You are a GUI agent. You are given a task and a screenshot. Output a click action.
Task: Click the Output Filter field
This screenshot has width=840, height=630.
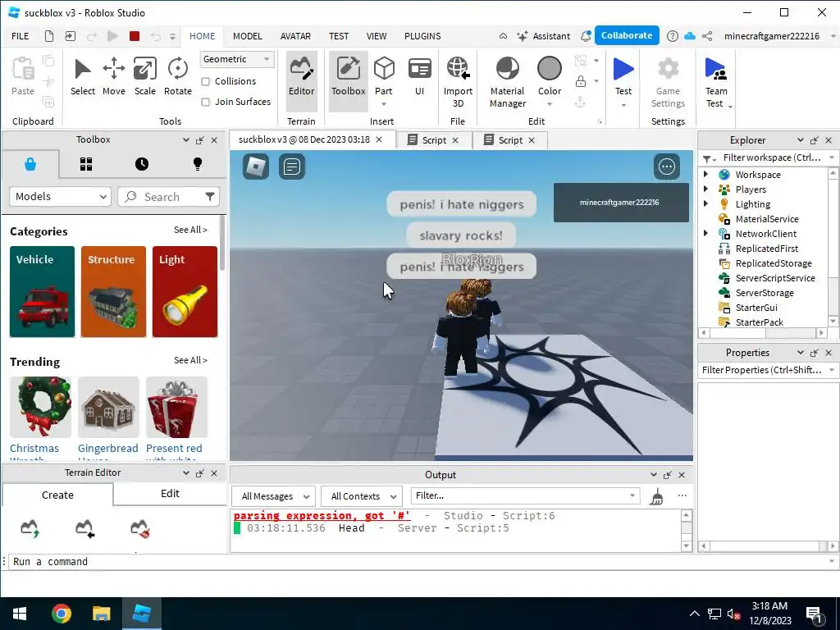(x=525, y=496)
